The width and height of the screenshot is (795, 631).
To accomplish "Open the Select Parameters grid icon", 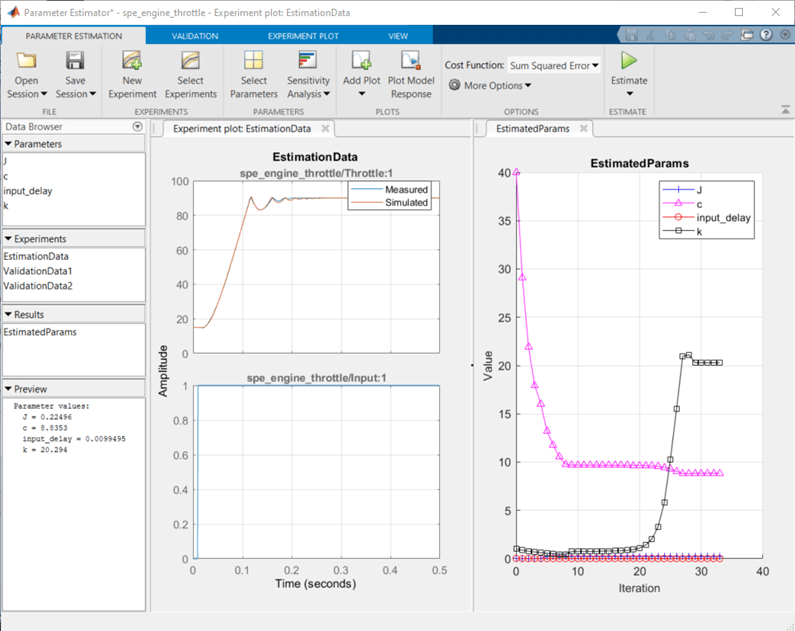I will point(253,60).
